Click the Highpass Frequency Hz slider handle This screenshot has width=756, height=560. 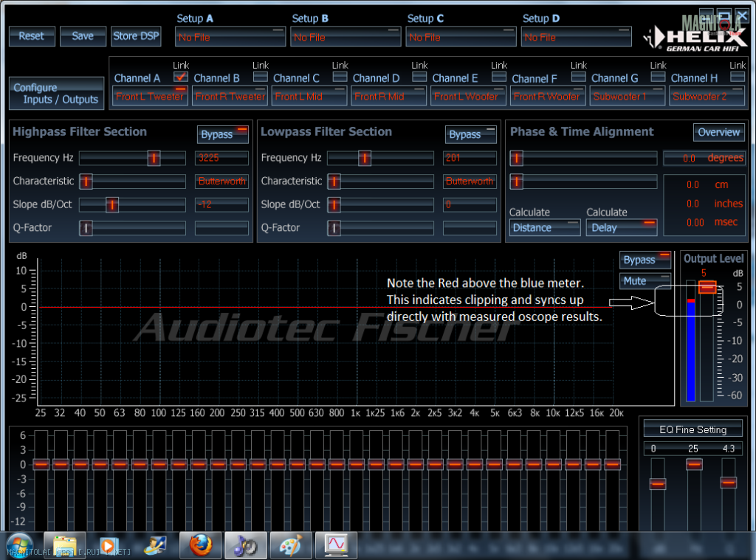pyautogui.click(x=154, y=158)
